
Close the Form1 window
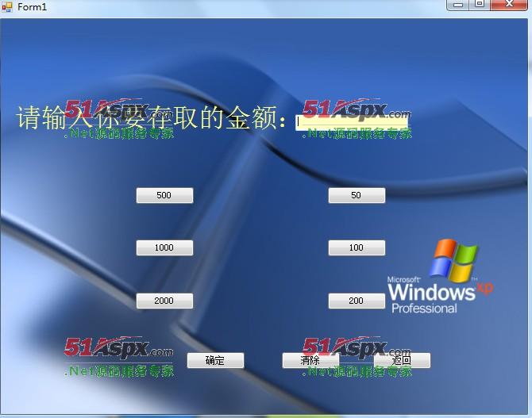pos(510,5)
